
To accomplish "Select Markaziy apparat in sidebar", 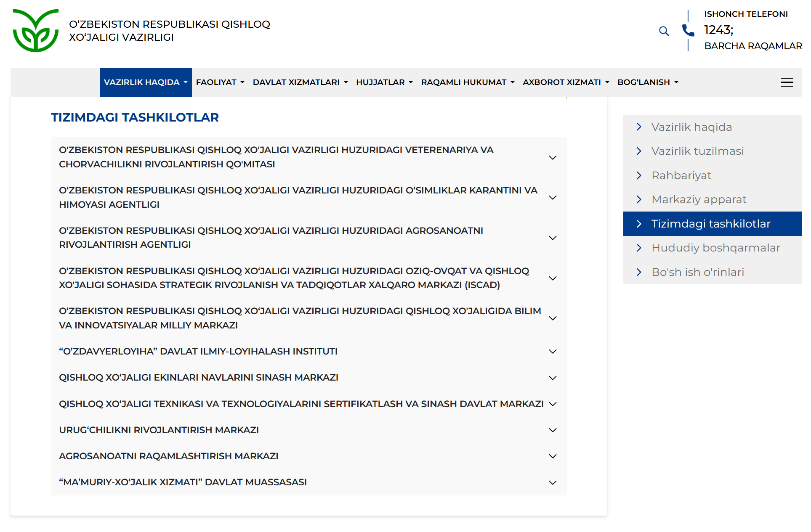I will click(x=699, y=199).
